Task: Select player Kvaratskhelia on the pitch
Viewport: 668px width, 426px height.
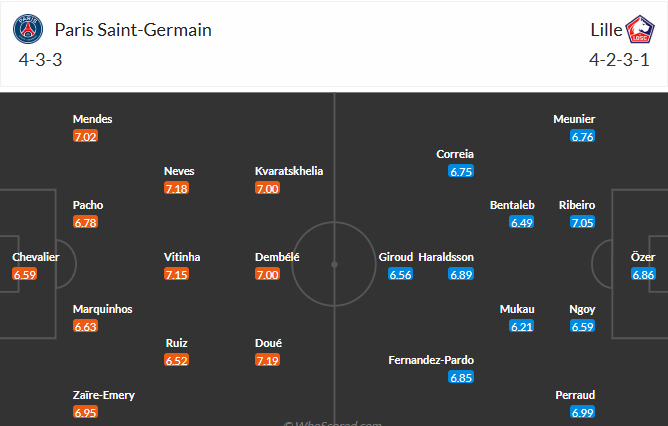Action: click(289, 171)
